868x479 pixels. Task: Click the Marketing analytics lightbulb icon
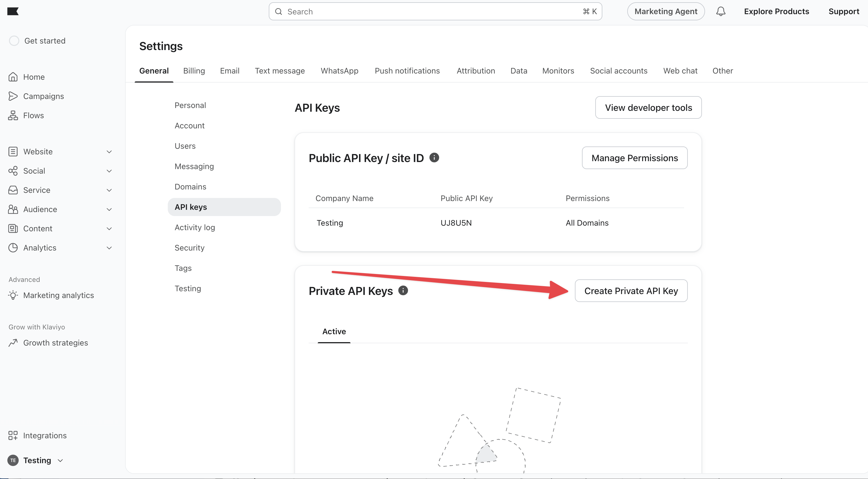(13, 295)
